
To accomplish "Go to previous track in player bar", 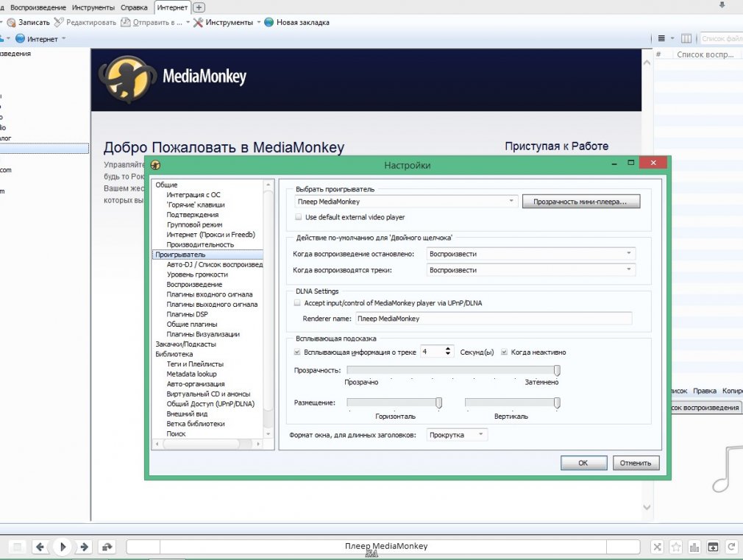I will (40, 547).
